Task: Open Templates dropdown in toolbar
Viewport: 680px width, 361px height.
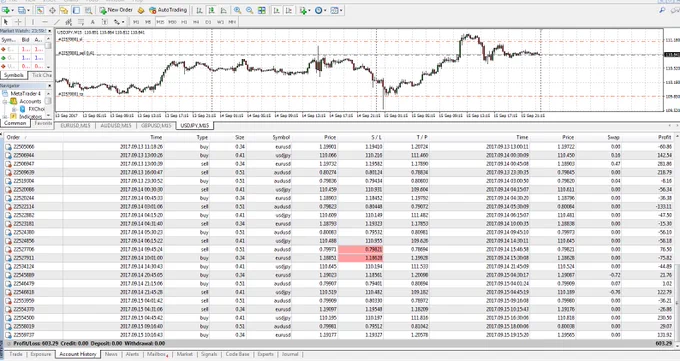Action: tap(336, 10)
